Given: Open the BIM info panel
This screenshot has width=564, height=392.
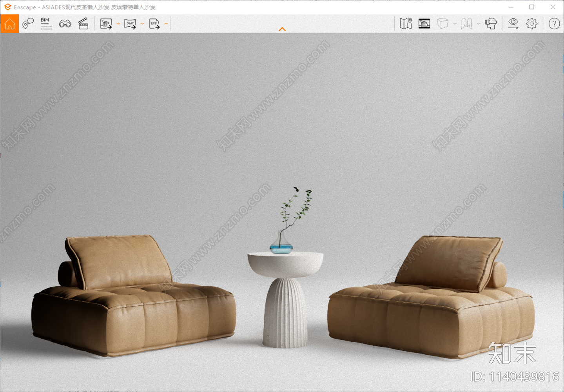Looking at the screenshot, I should coord(46,24).
